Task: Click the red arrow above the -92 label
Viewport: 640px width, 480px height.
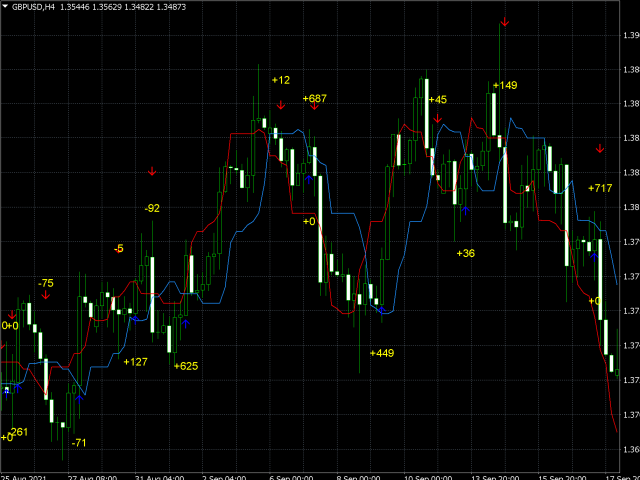Action: coord(152,172)
